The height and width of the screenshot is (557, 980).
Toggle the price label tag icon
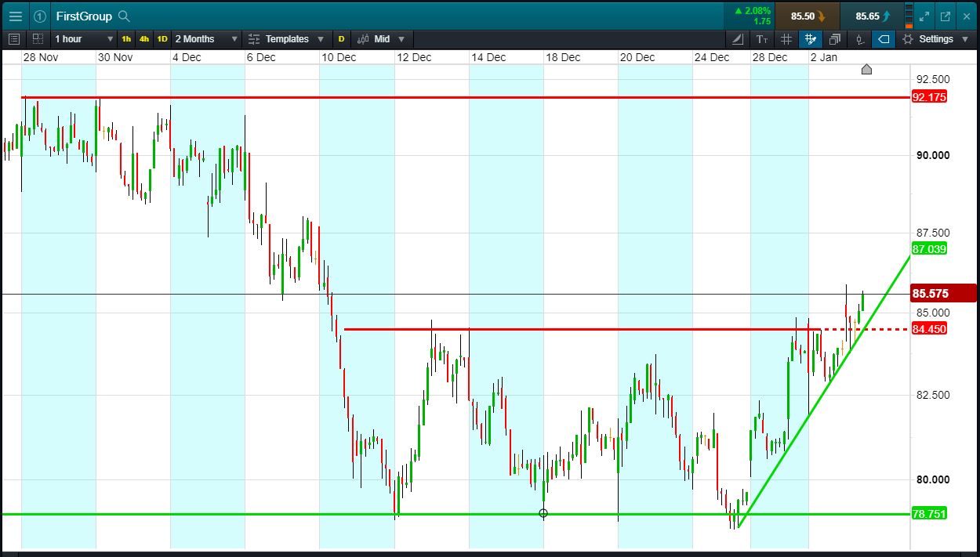(x=884, y=39)
